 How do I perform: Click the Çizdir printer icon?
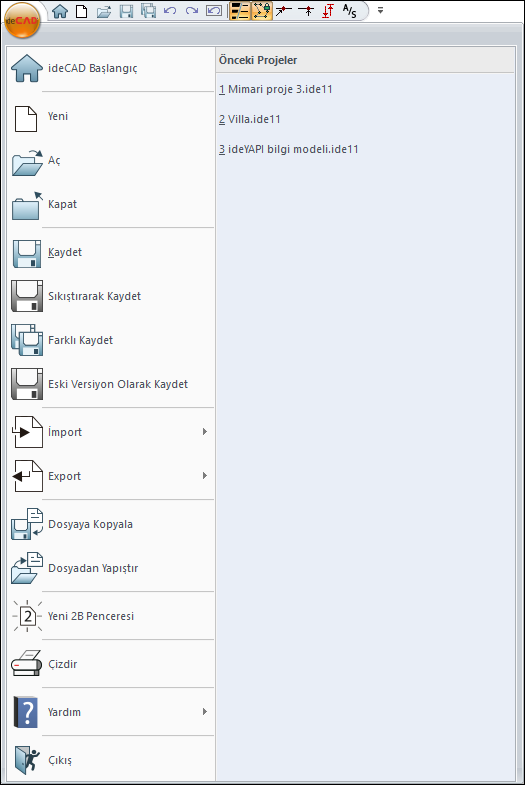27,664
